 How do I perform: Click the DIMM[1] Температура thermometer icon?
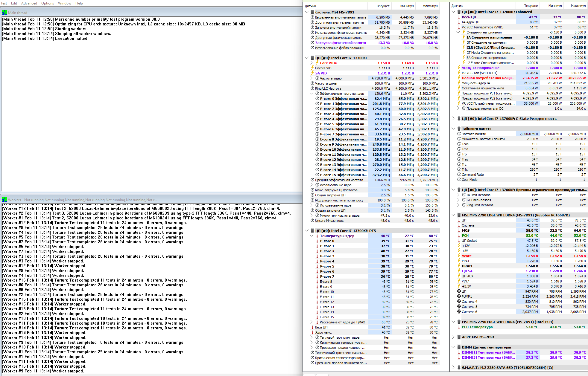pyautogui.click(x=459, y=352)
